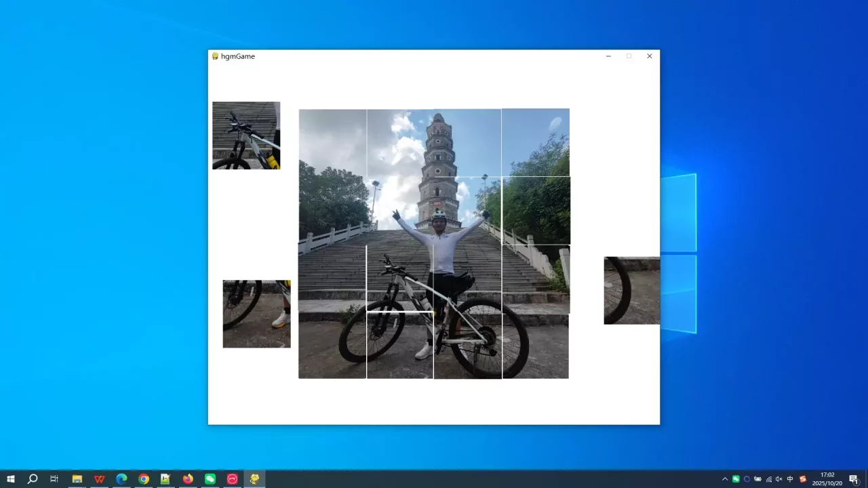
Task: Open the clock showing 17:02
Action: pyautogui.click(x=827, y=479)
